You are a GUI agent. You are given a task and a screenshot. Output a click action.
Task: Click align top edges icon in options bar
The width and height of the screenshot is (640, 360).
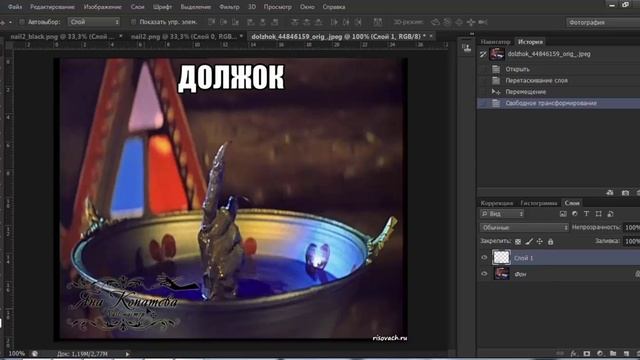click(x=211, y=22)
